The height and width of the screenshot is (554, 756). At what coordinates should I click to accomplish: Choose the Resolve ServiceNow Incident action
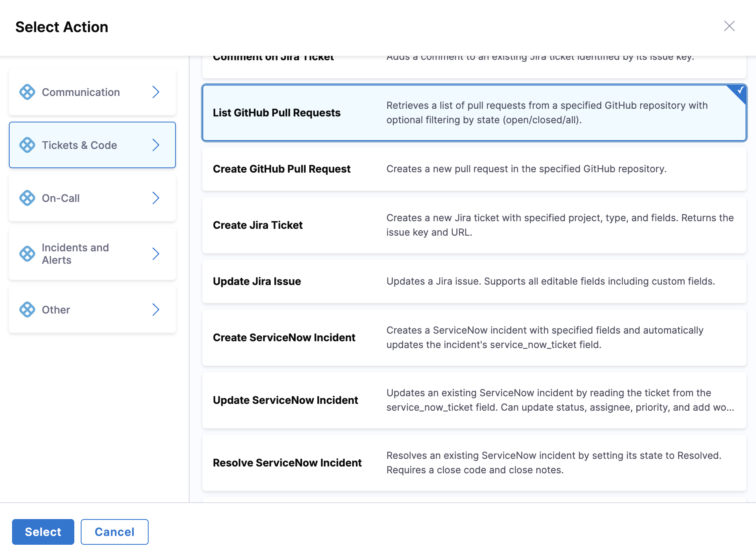pos(474,463)
